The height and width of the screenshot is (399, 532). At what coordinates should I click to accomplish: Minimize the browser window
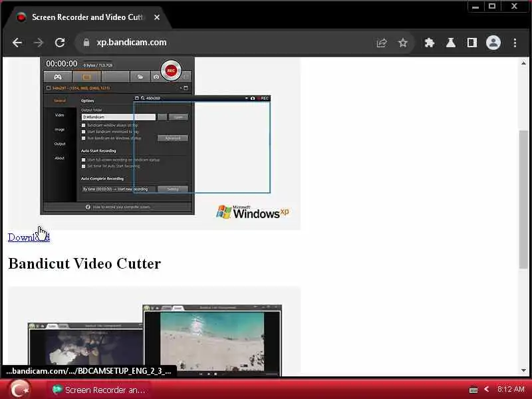pos(475,7)
